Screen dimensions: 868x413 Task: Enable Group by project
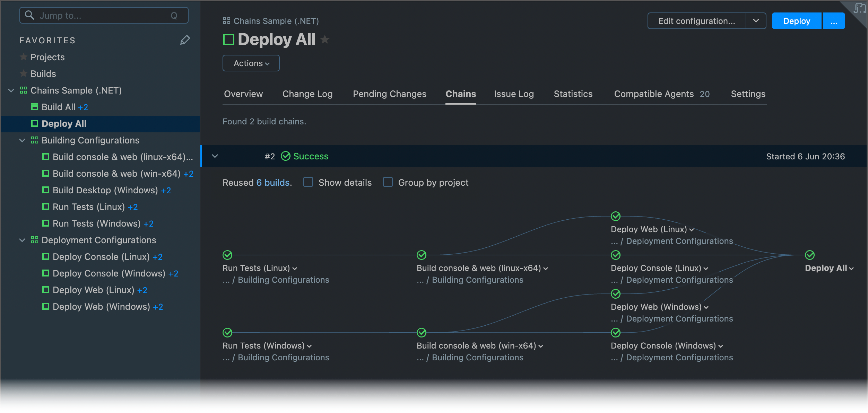(388, 182)
